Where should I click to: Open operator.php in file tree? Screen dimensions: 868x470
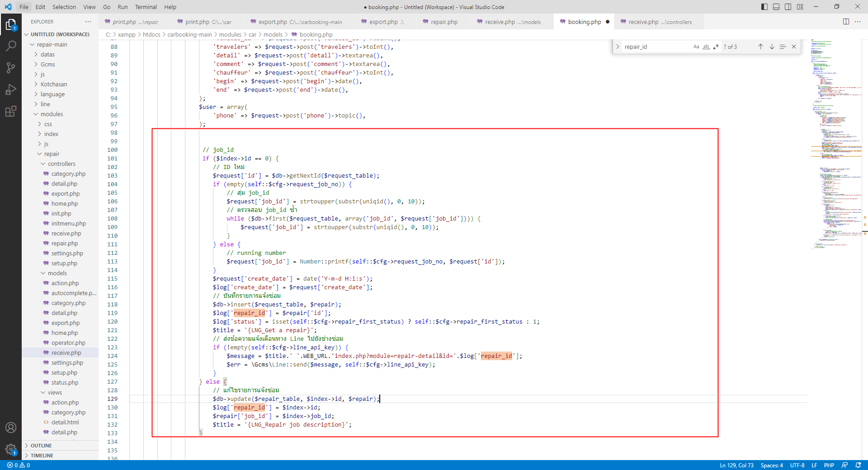68,343
